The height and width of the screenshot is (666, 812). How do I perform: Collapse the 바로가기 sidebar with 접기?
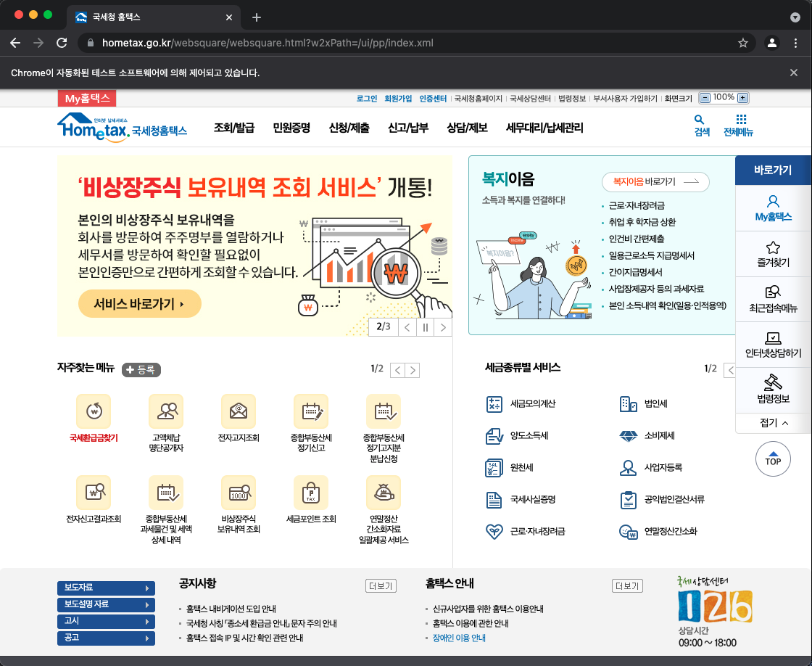774,423
